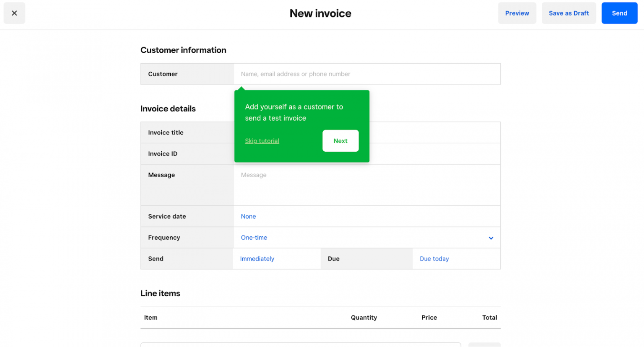Click the line item entry box
This screenshot has height=347, width=644.
pyautogui.click(x=300, y=344)
